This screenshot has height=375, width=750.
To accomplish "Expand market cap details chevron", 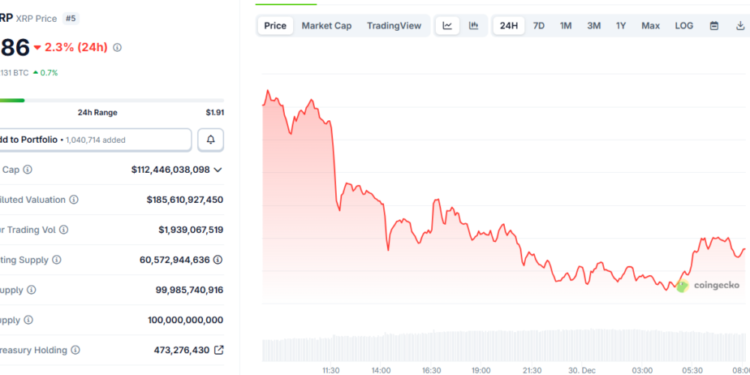I will click(x=218, y=170).
